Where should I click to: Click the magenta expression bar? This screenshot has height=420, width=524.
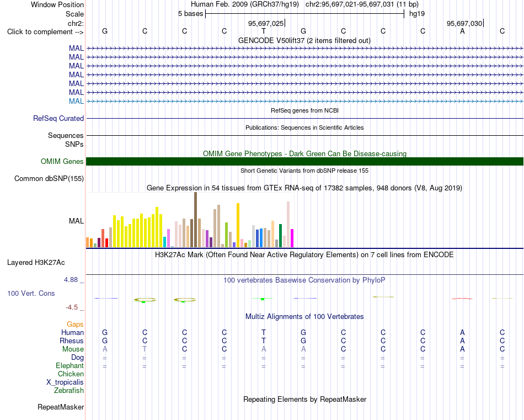click(x=292, y=238)
